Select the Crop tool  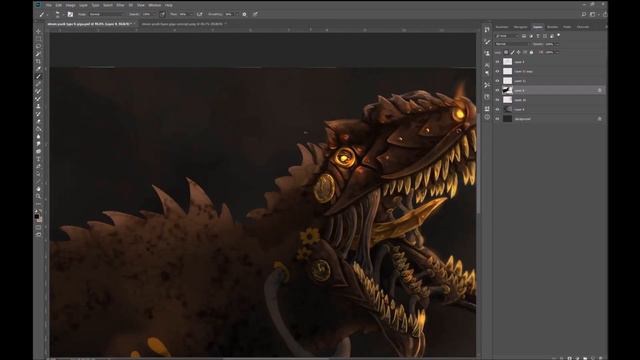pos(38,62)
